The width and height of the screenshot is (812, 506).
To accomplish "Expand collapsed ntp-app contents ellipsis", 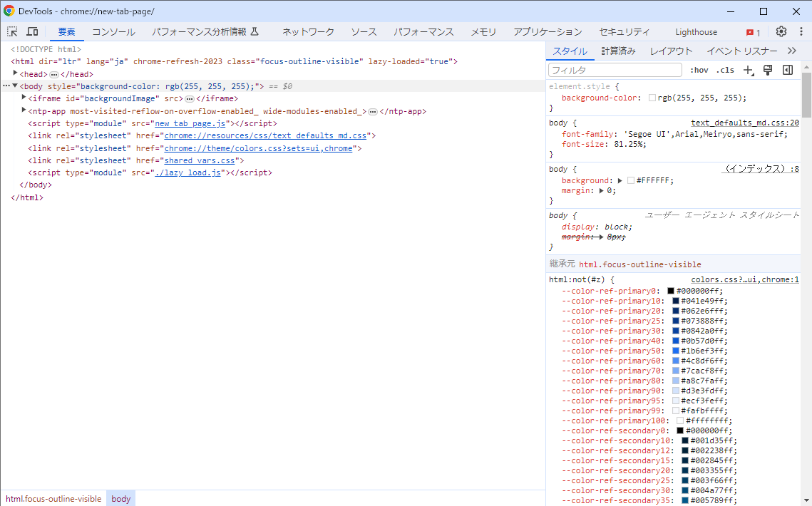I will (373, 112).
